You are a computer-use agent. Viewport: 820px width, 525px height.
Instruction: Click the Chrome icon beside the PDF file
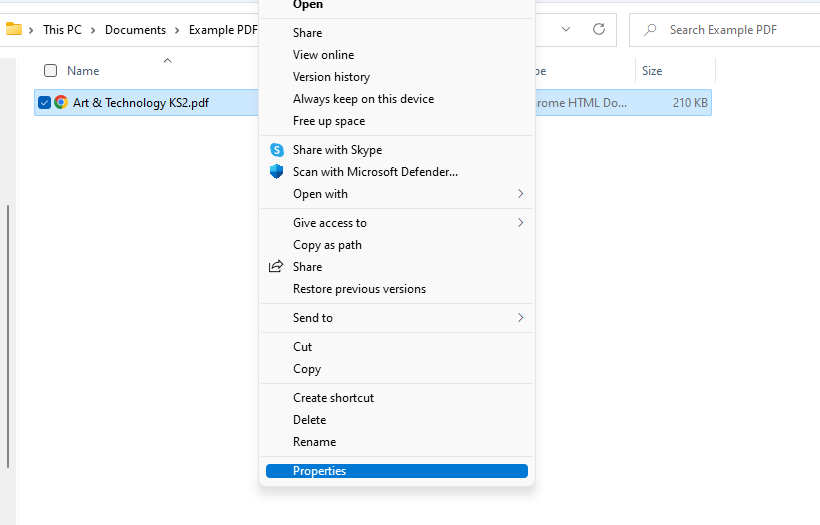click(x=61, y=102)
